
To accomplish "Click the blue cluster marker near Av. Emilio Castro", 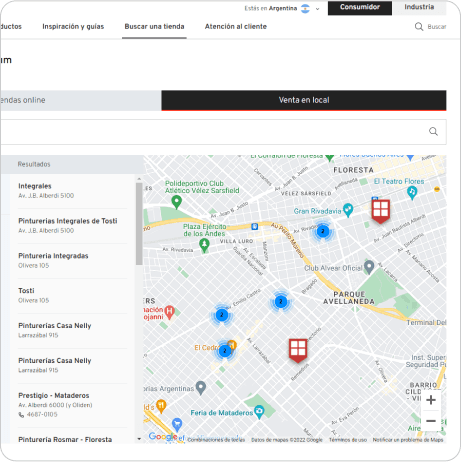I will (281, 302).
